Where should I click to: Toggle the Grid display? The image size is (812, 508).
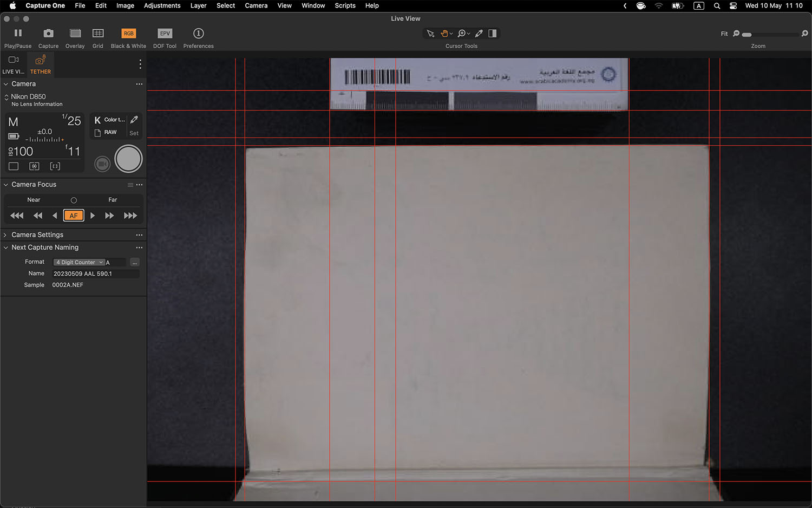98,34
